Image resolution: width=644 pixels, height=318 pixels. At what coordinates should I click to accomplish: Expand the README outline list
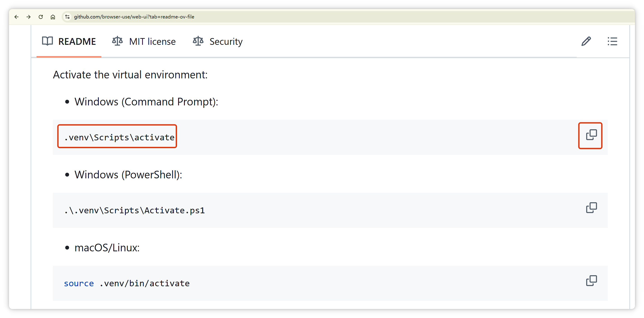[612, 41]
